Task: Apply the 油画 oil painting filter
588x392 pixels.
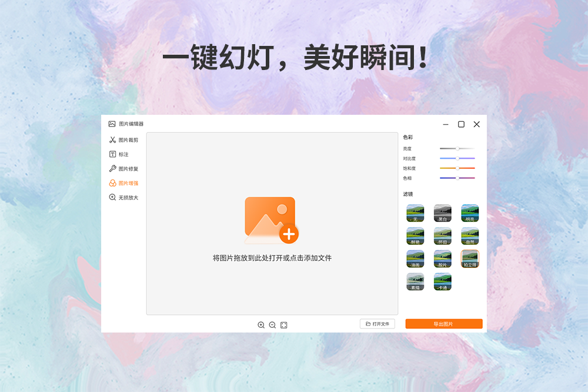Action: coord(415,258)
